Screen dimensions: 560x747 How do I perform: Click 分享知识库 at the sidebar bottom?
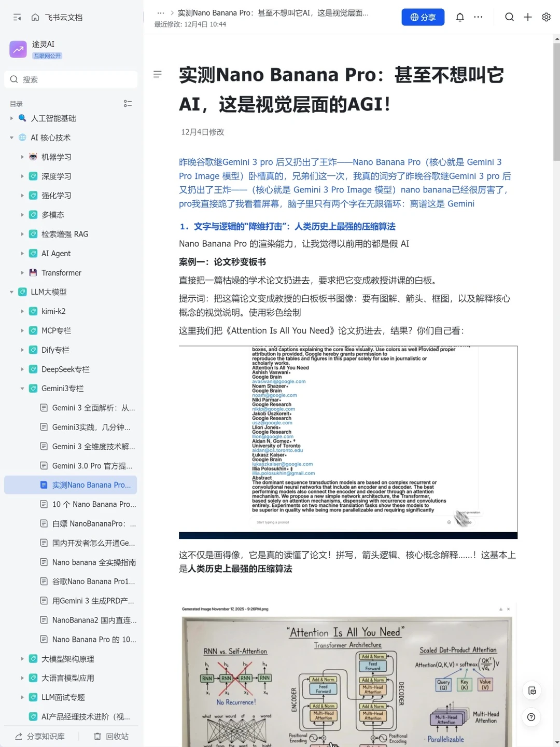pos(40,736)
